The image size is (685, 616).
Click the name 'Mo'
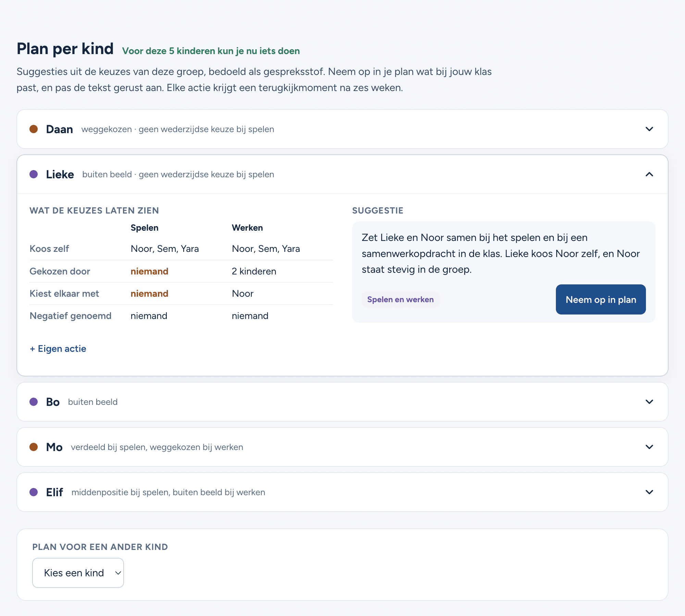tap(54, 447)
